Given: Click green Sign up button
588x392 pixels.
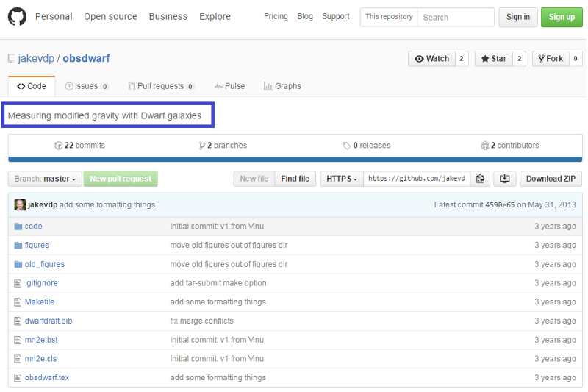Looking at the screenshot, I should click(562, 17).
